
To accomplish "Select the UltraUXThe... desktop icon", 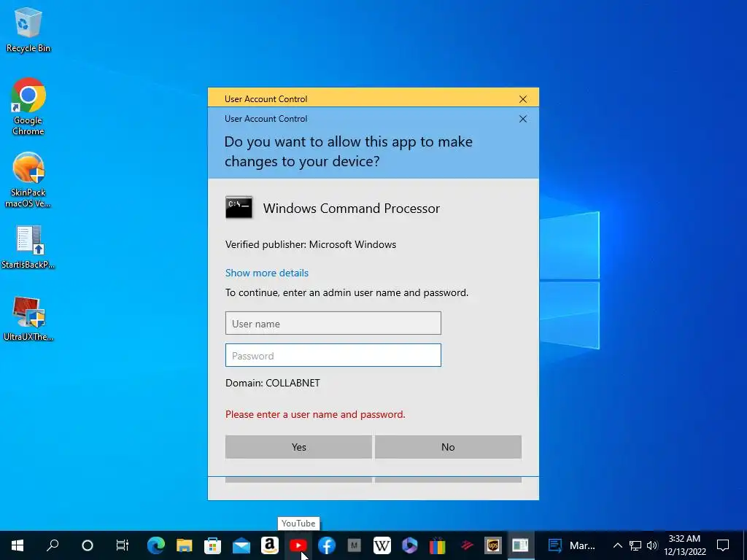I will tap(28, 318).
